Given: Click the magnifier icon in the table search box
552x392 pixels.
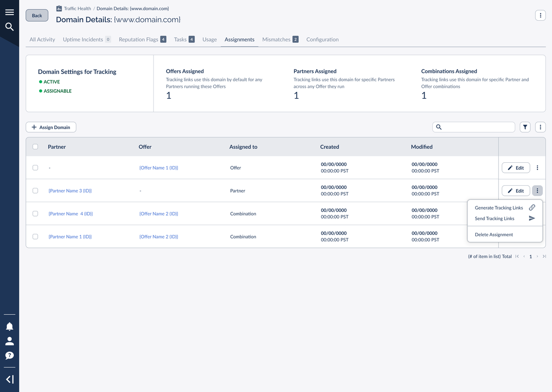Looking at the screenshot, I should pos(438,127).
